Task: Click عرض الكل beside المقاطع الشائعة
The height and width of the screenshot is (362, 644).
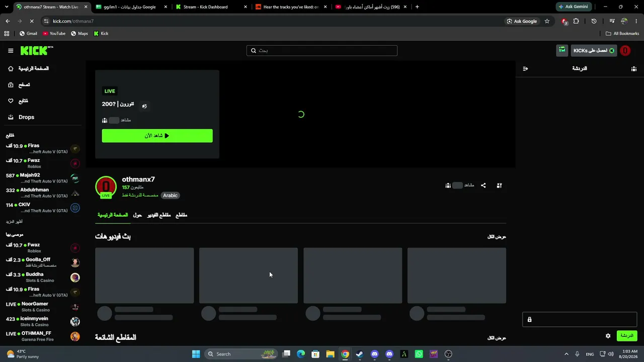Action: [497, 338]
